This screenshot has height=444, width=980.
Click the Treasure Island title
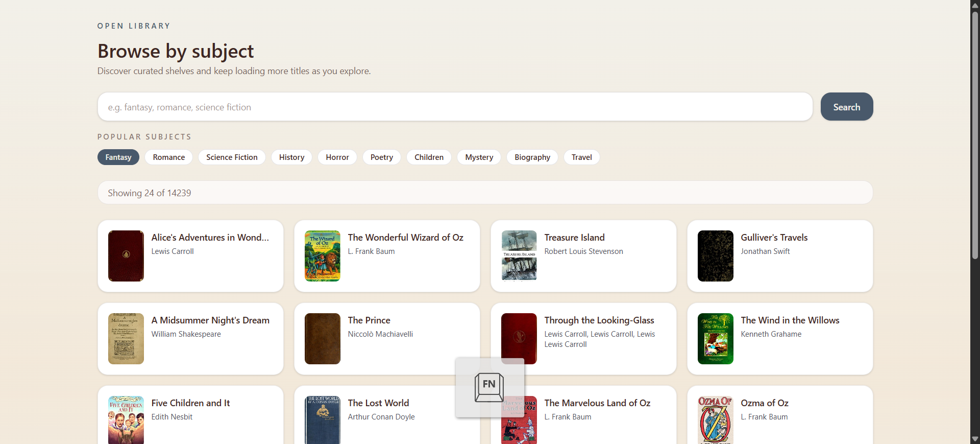click(x=575, y=238)
